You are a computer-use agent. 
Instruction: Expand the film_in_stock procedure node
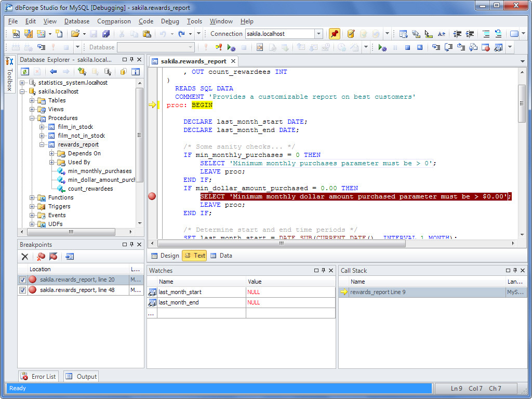point(42,127)
